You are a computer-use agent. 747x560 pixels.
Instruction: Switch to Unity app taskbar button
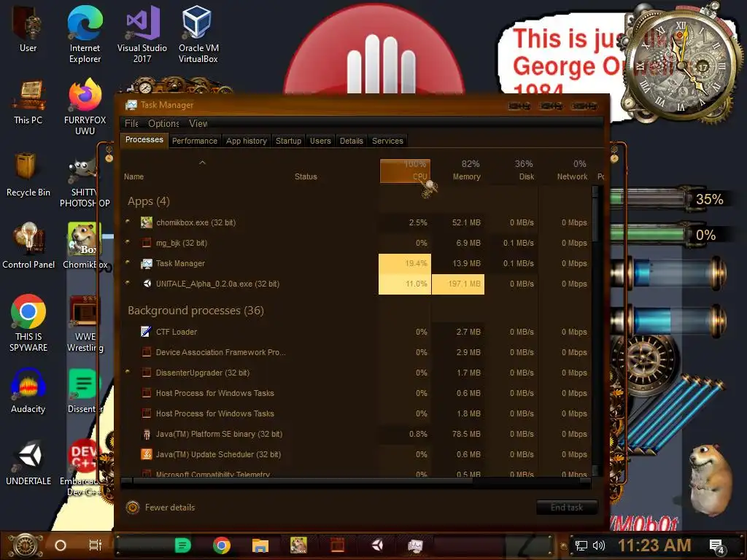coord(377,545)
